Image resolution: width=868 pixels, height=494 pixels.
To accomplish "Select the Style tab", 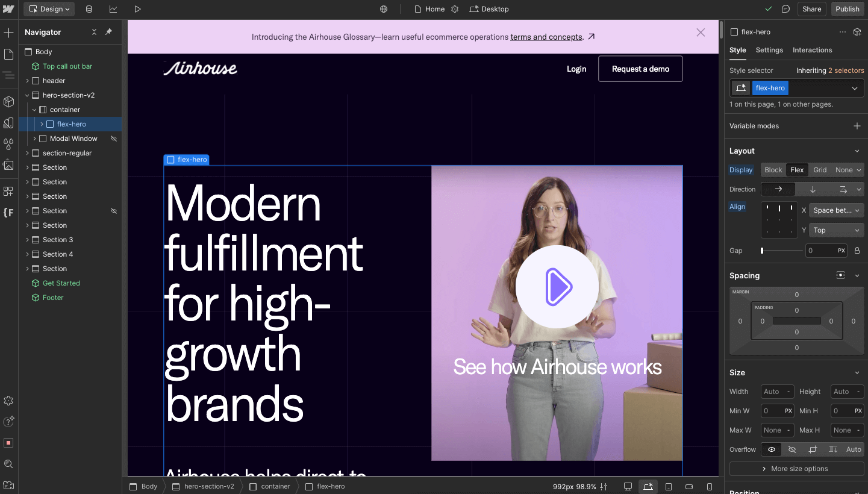I will [737, 50].
